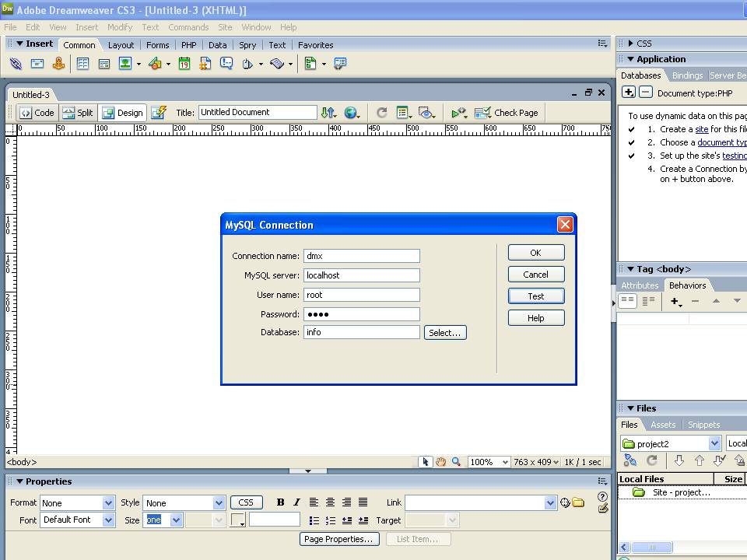Open the text color swatch in Properties
Image resolution: width=747 pixels, height=560 pixels.
(237, 520)
